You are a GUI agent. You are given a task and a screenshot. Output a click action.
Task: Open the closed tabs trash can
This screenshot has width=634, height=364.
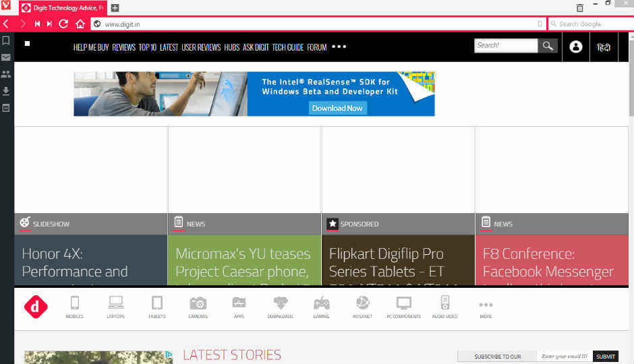(x=579, y=7)
